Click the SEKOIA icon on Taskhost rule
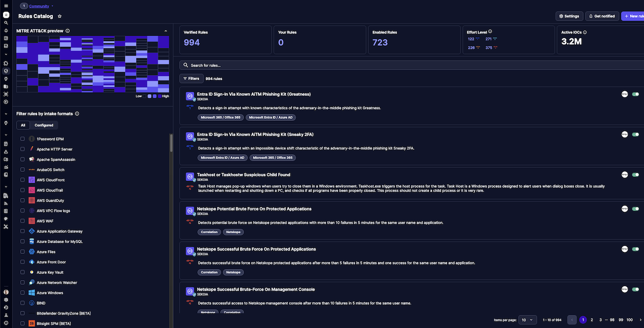 coord(190,177)
